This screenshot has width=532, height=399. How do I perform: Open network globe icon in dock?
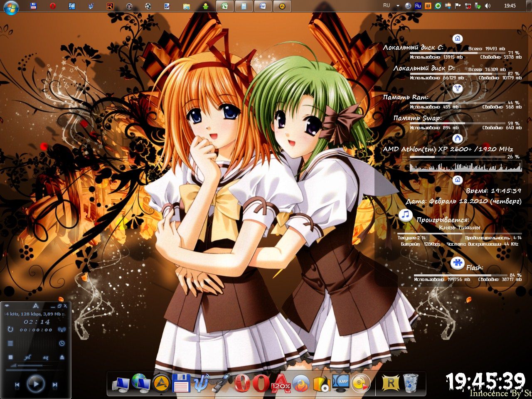tap(140, 383)
